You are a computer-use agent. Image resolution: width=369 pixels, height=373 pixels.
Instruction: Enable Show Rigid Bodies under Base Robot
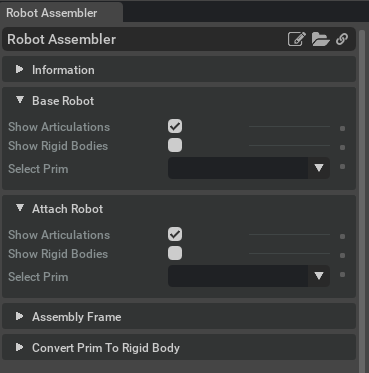click(175, 145)
